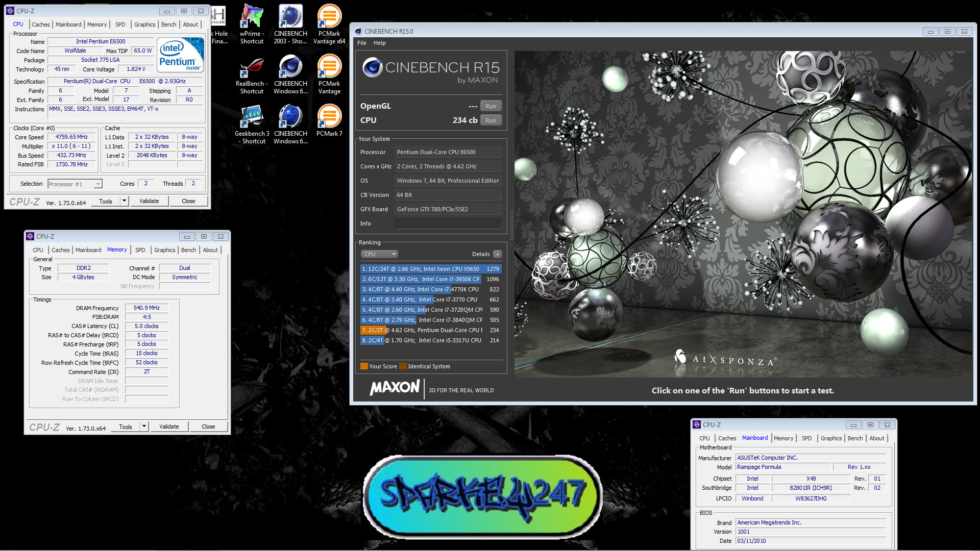
Task: Open the SPD tab in Memory CPU-Z window
Action: [x=140, y=250]
